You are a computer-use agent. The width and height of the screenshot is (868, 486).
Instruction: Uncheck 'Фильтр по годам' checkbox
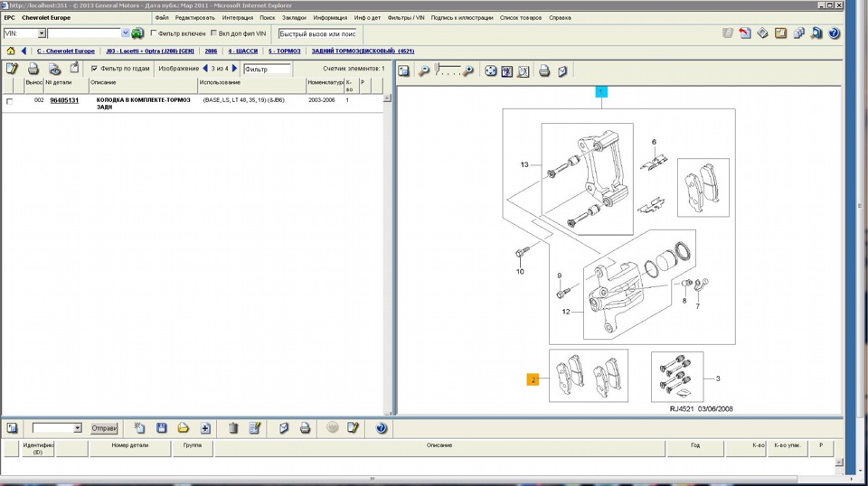coord(94,69)
